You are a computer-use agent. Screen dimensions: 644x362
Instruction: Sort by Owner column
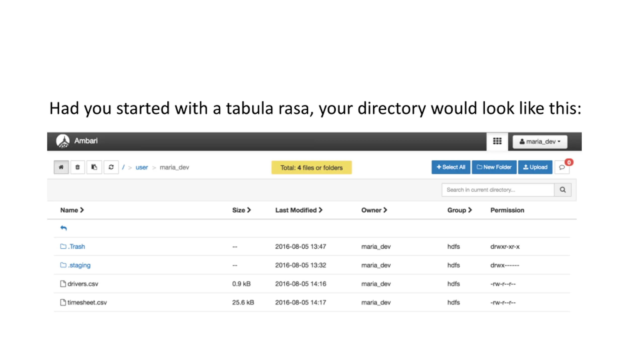click(x=374, y=210)
